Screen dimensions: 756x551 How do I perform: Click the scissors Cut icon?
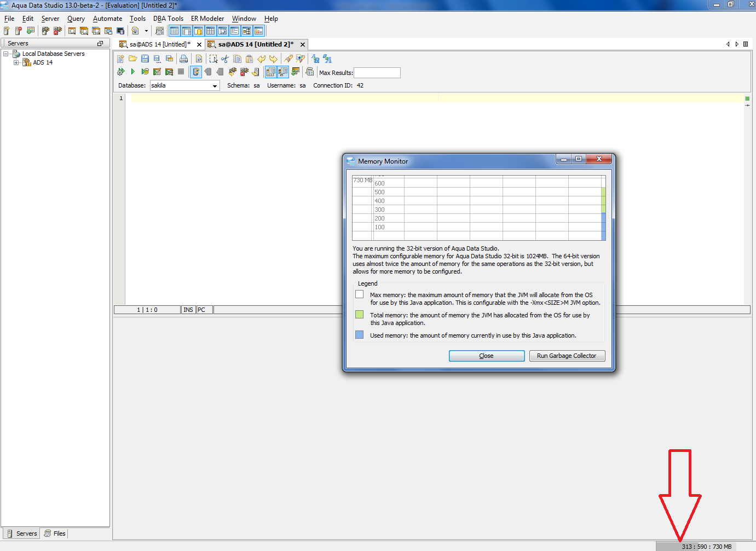225,59
